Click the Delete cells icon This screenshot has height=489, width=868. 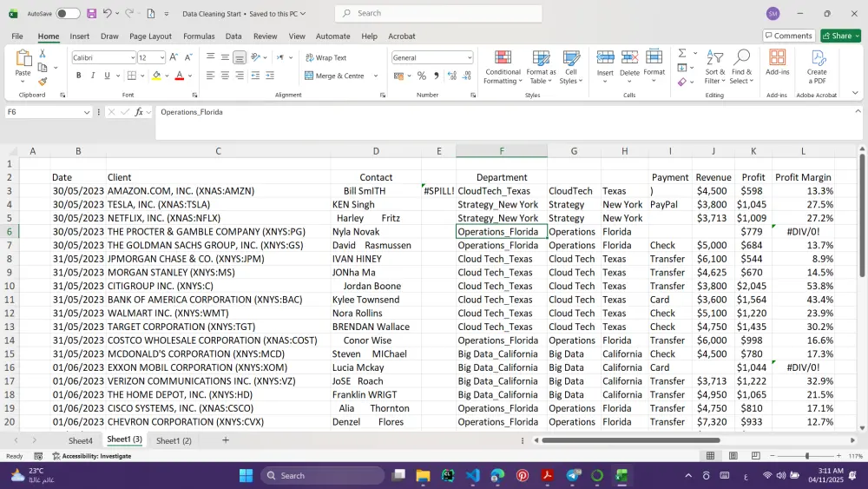[629, 57]
